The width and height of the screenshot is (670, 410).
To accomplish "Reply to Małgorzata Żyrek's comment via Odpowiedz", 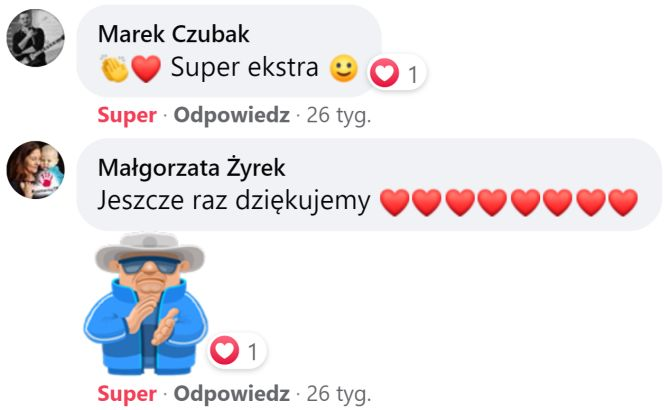I will [x=232, y=394].
